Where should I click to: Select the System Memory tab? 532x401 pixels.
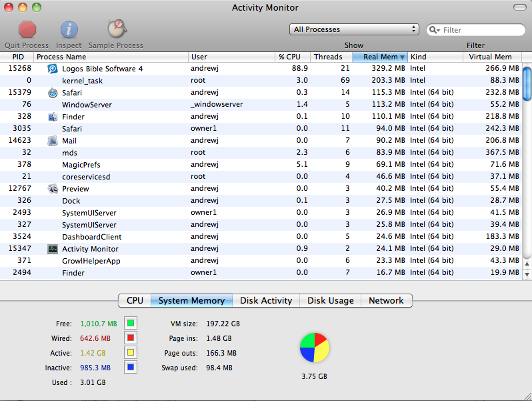pos(192,300)
